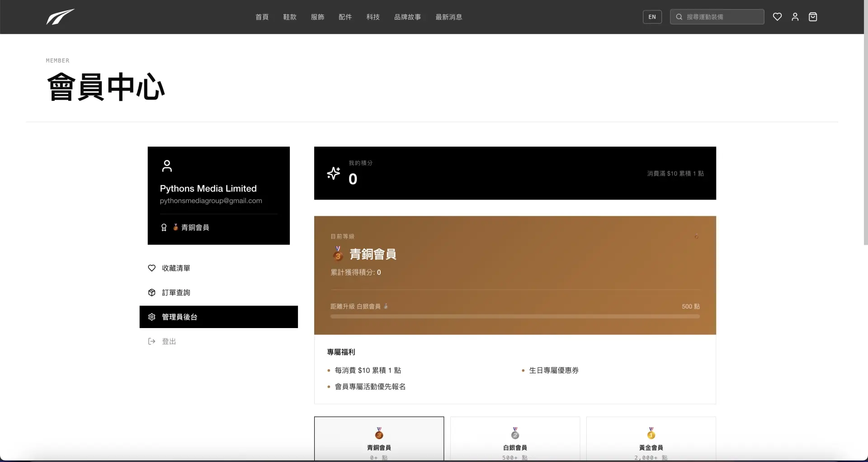Click the brand wing logo
Image resolution: width=868 pixels, height=462 pixels.
(x=60, y=17)
